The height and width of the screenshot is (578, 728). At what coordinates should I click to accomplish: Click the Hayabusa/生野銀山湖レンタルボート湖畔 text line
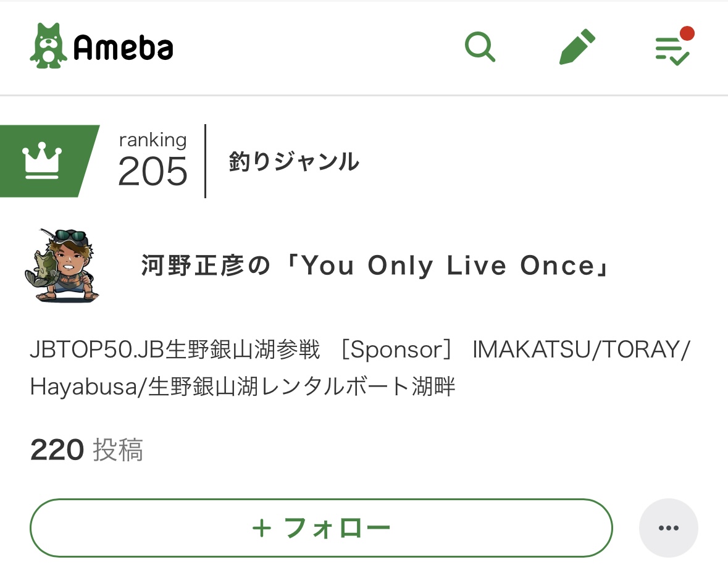coord(243,387)
